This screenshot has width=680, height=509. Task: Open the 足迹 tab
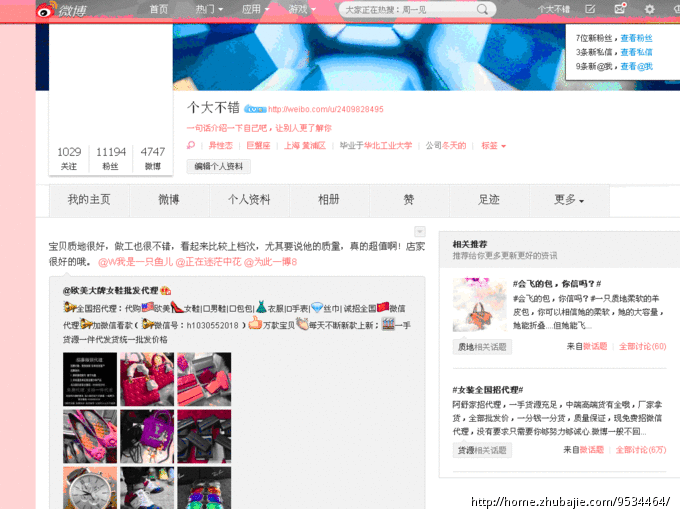489,200
